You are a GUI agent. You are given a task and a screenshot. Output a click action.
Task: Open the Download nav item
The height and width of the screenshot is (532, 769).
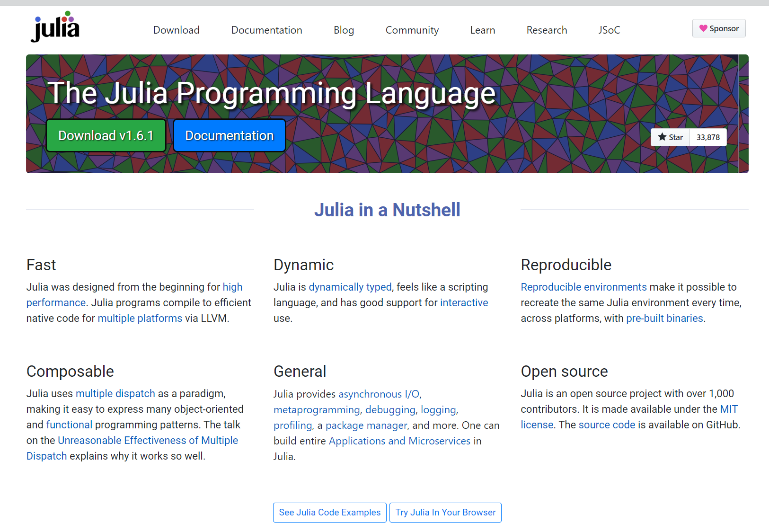point(177,30)
